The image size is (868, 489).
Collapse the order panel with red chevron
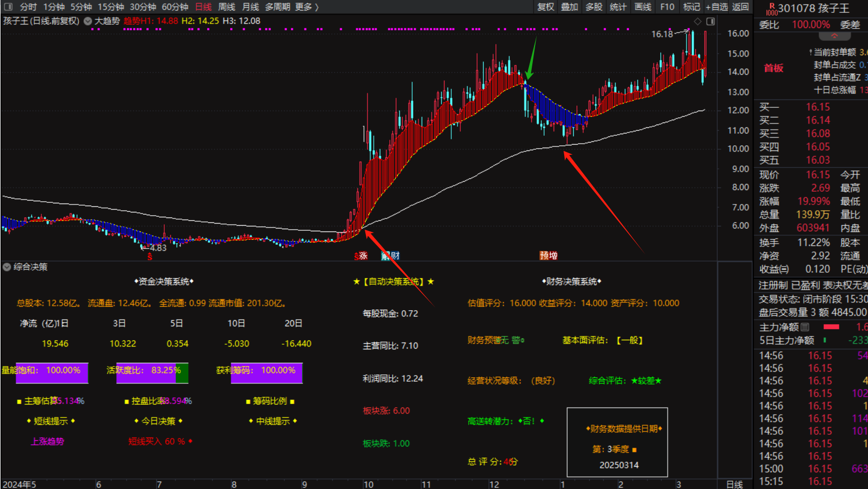[x=834, y=36]
